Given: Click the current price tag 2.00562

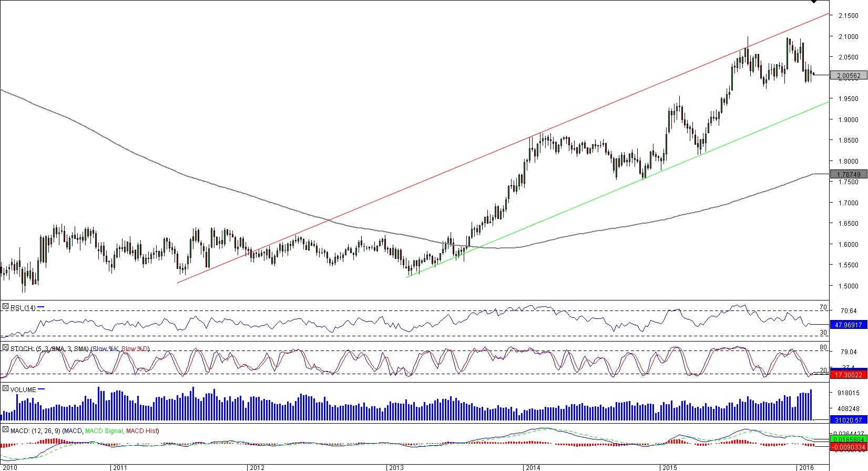Looking at the screenshot, I should pyautogui.click(x=849, y=75).
